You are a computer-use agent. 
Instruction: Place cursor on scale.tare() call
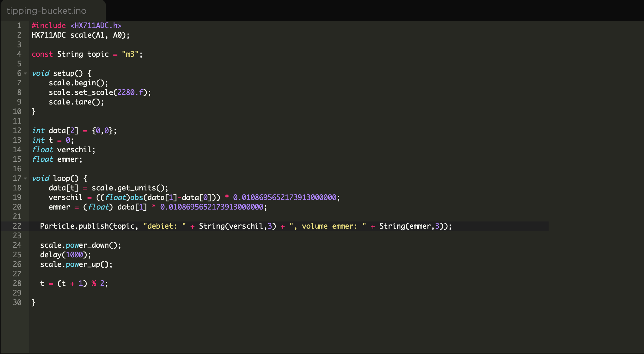76,102
